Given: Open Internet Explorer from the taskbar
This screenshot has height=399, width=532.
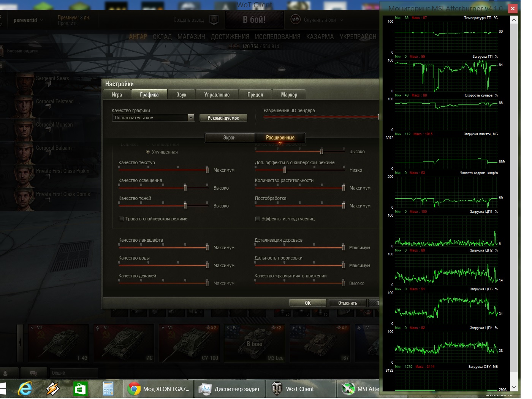Looking at the screenshot, I should coord(25,389).
